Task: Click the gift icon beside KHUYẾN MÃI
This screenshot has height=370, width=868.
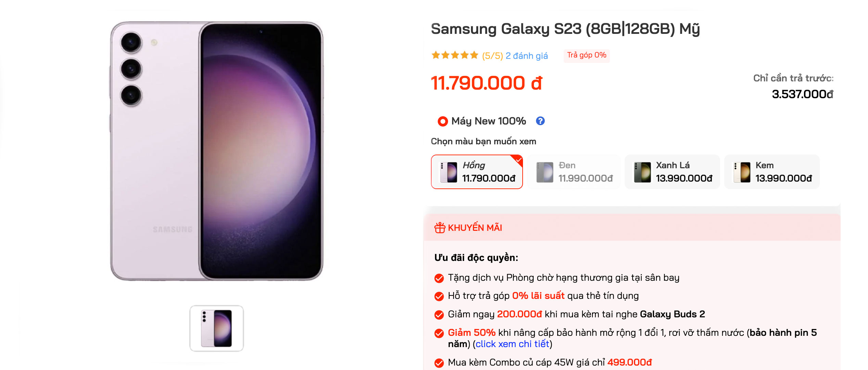Action: coord(439,228)
